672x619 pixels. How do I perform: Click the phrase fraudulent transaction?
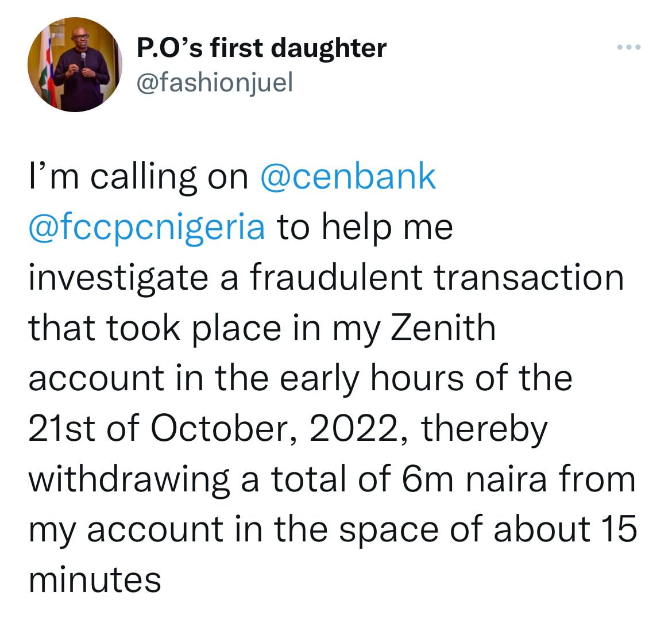436,278
